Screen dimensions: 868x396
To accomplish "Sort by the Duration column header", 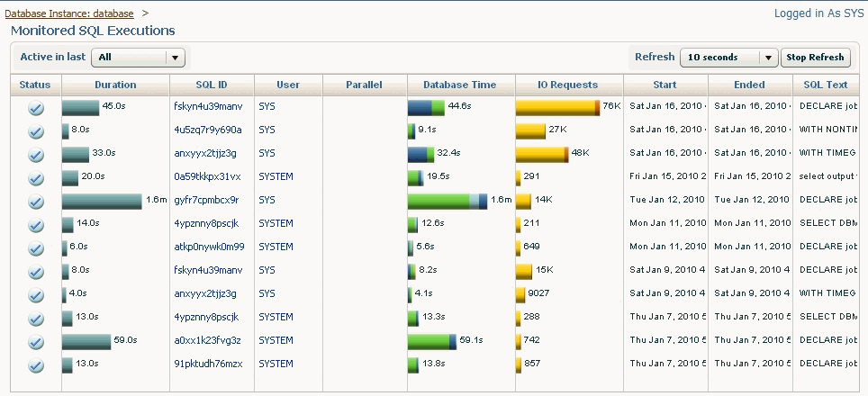I will (x=115, y=85).
